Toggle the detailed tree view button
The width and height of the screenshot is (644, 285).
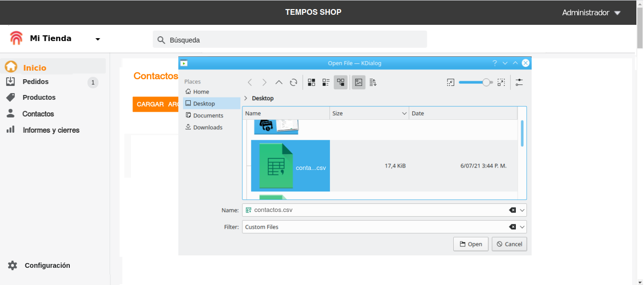pos(340,82)
